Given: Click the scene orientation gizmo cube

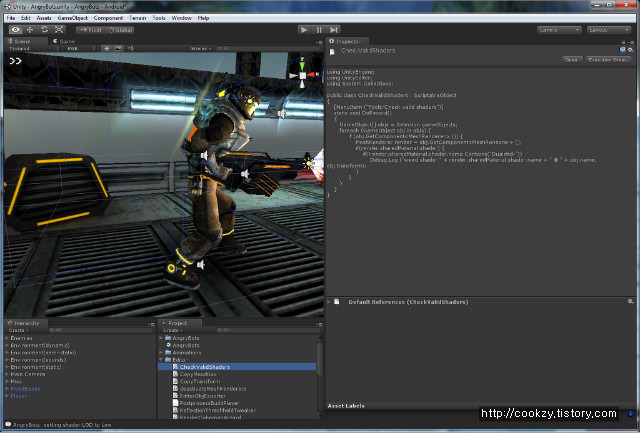Looking at the screenshot, I should (x=302, y=75).
